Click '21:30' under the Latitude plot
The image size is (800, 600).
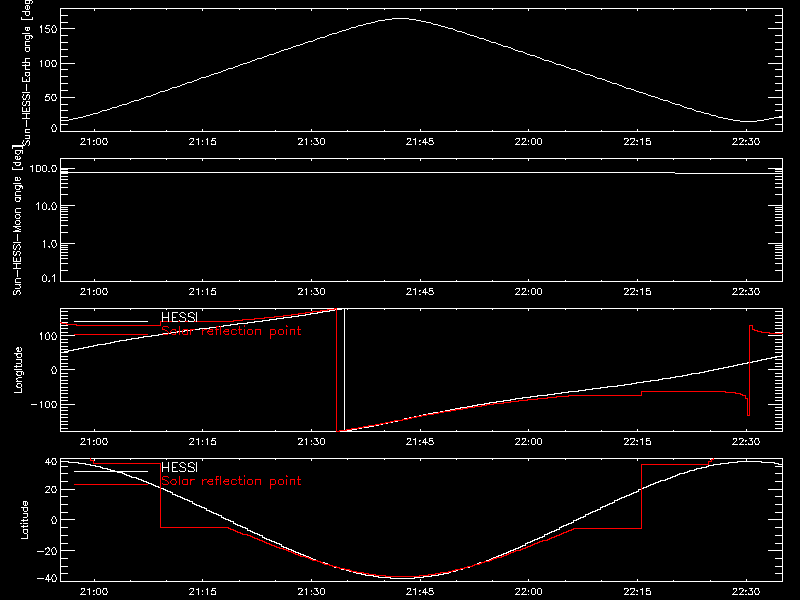pyautogui.click(x=311, y=592)
